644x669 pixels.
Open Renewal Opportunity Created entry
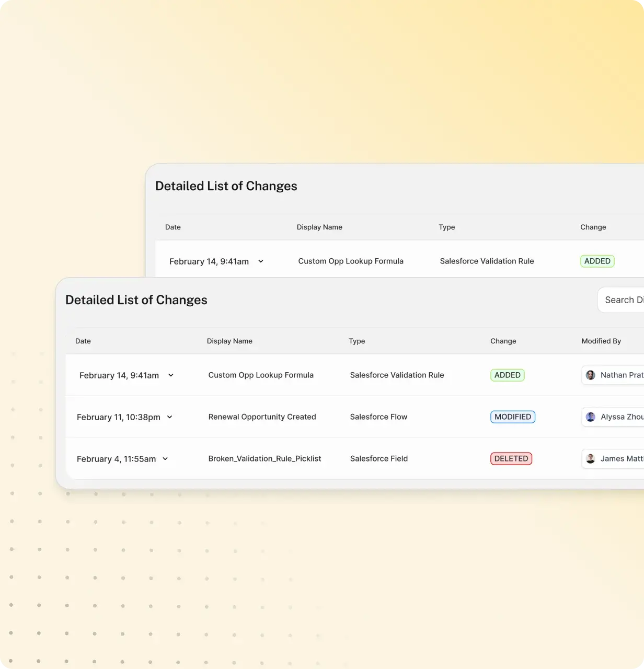(x=262, y=417)
